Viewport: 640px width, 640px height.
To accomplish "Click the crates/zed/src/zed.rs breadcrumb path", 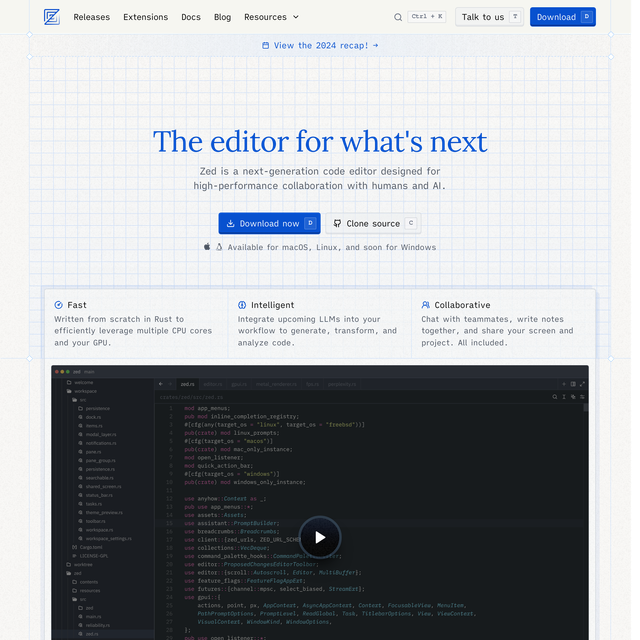I will 191,397.
